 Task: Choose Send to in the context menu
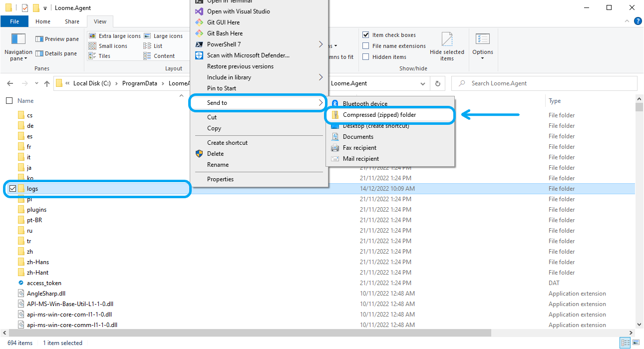(259, 102)
